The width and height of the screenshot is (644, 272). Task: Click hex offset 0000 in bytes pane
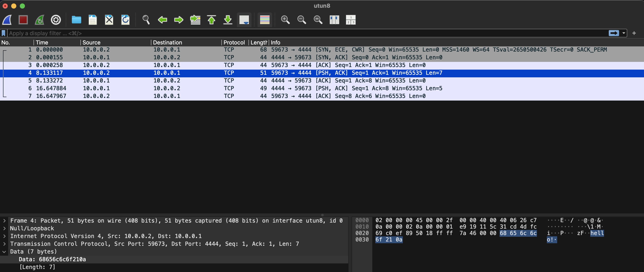[362, 220]
